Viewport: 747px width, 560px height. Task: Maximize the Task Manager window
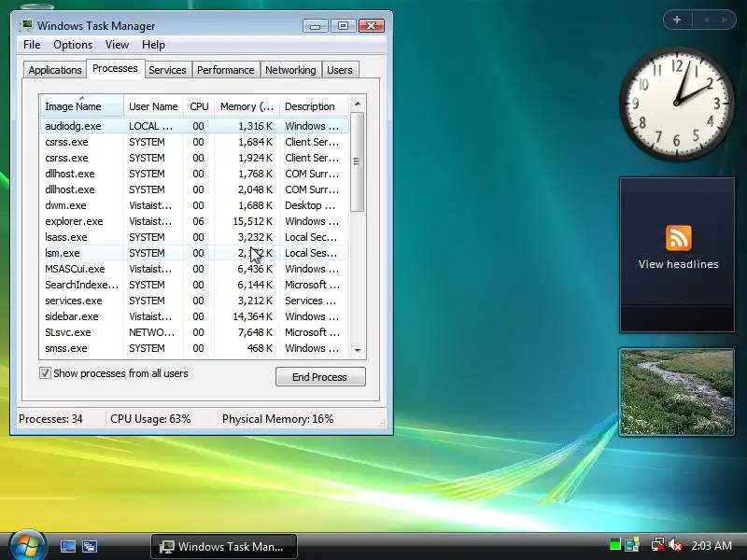coord(343,26)
